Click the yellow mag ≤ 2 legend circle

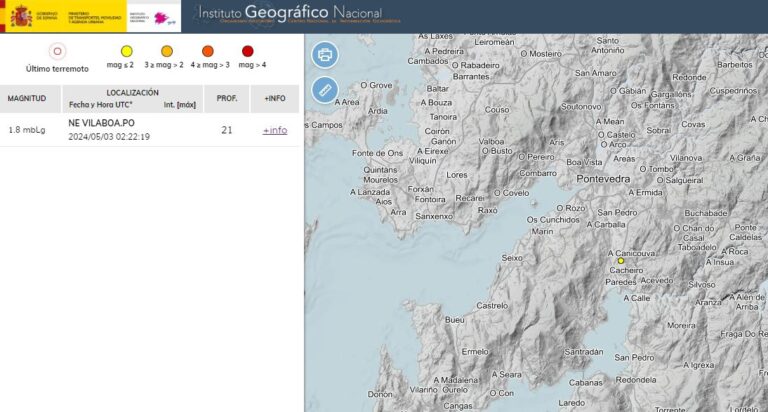[x=126, y=51]
